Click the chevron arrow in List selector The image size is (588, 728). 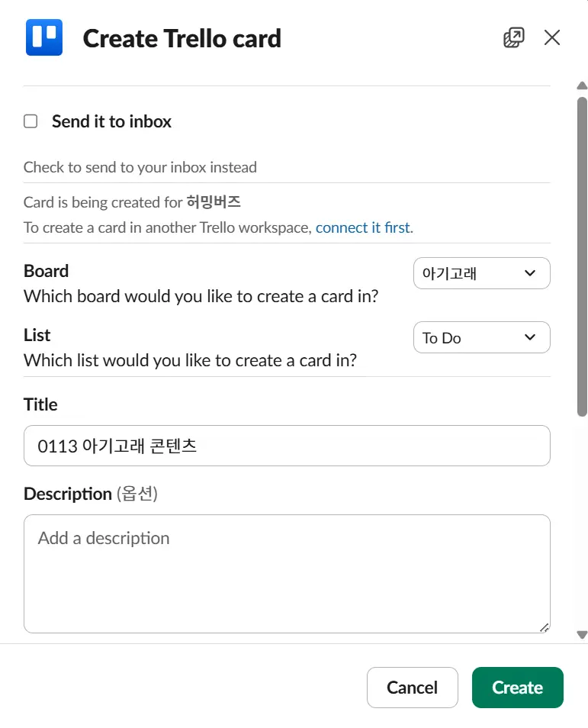530,338
